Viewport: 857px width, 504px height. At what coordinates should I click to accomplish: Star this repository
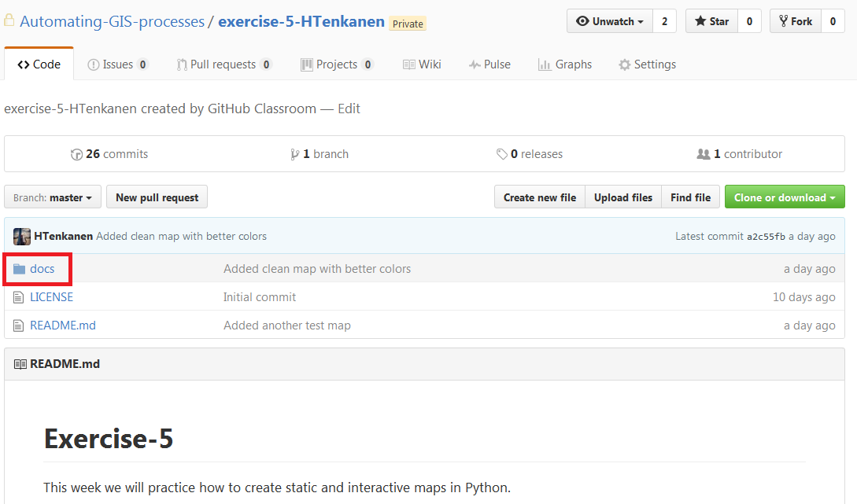click(x=711, y=21)
